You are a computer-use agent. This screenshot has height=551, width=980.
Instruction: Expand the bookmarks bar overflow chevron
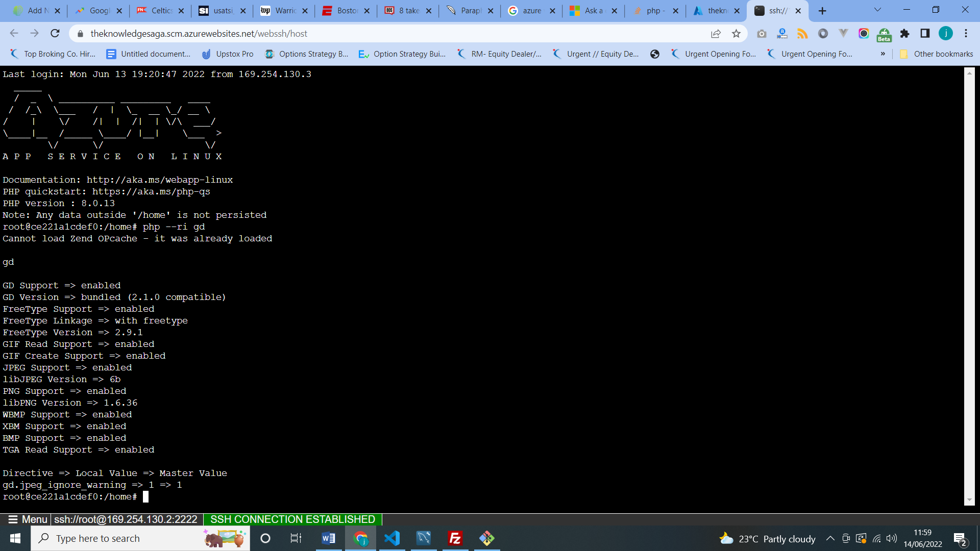coord(883,54)
